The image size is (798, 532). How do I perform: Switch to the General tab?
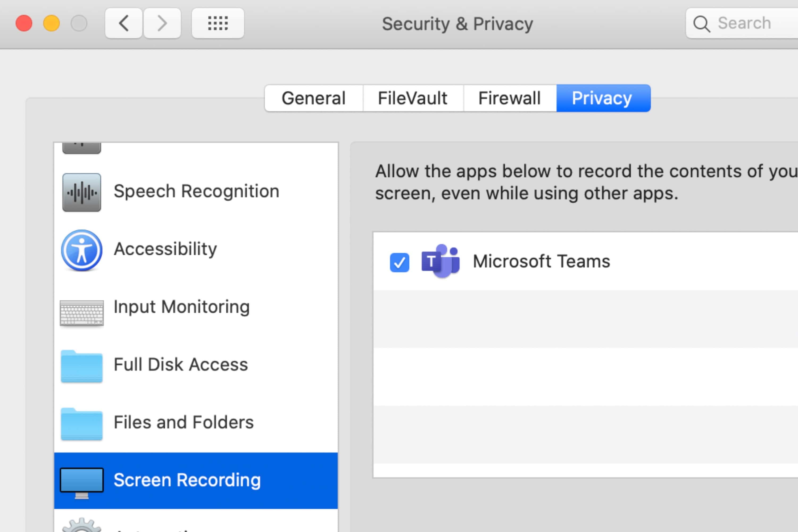click(x=313, y=98)
